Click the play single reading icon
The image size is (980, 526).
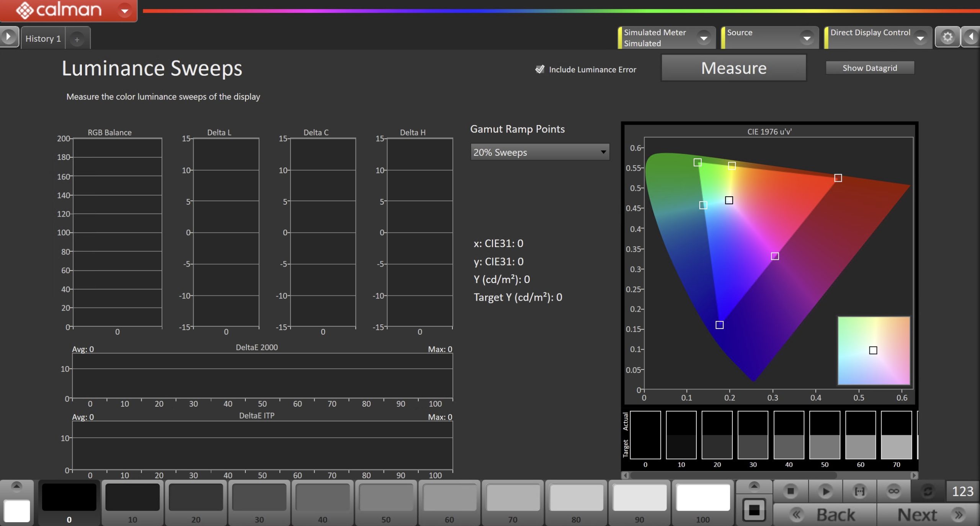tap(825, 491)
